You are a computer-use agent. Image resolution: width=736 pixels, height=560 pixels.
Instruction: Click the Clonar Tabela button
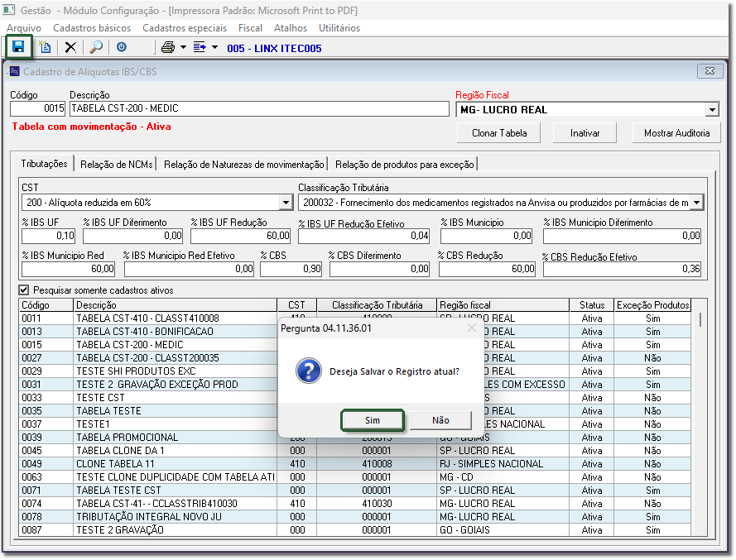[x=499, y=132]
